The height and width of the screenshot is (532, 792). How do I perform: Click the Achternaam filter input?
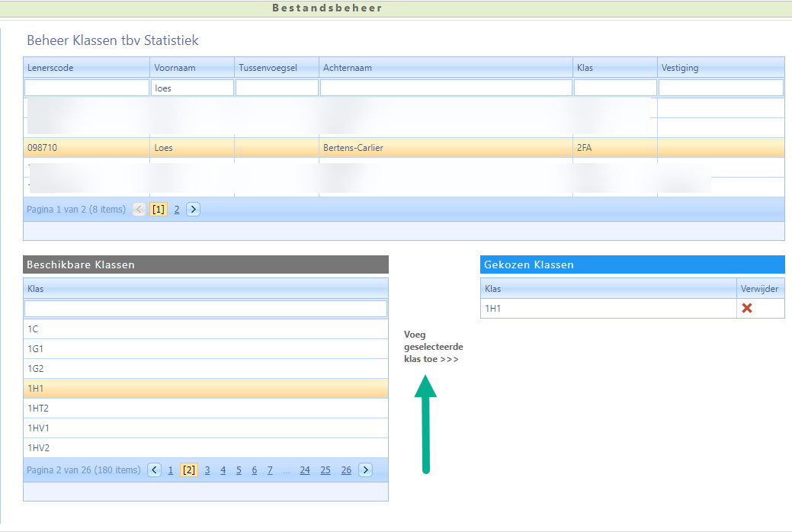[446, 88]
